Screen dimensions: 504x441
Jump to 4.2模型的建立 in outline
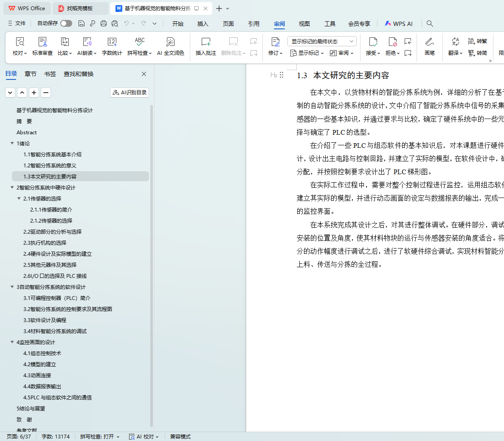click(39, 364)
